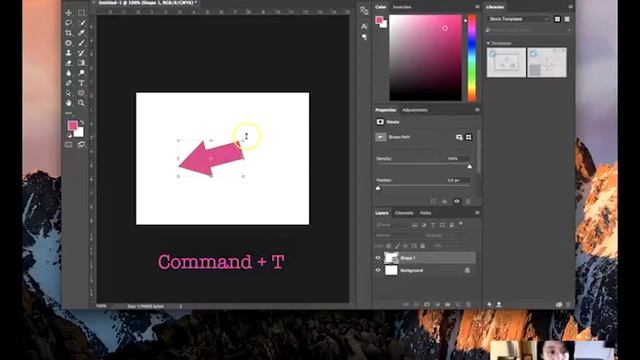The image size is (640, 360).
Task: Filter layers by type layers
Action: [433, 225]
